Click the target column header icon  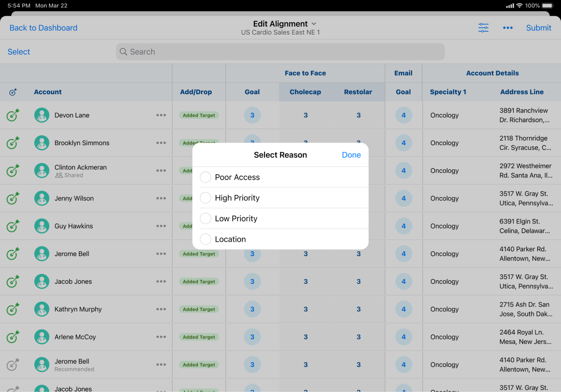tap(13, 92)
